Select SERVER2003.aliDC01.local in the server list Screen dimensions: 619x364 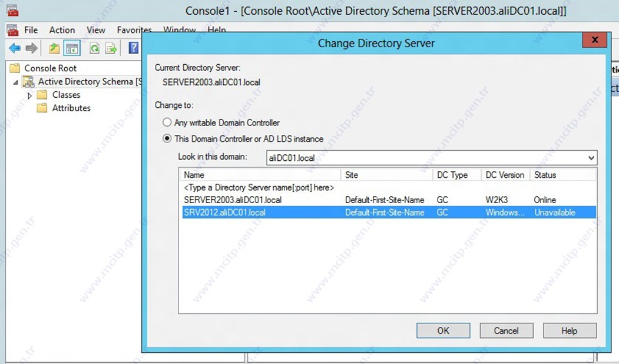pyautogui.click(x=233, y=200)
